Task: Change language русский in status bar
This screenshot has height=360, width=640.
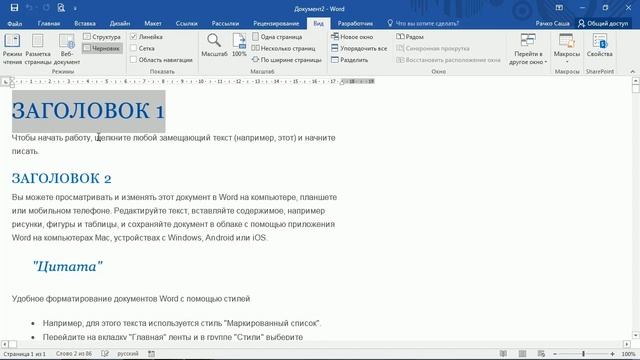Action: 128,354
